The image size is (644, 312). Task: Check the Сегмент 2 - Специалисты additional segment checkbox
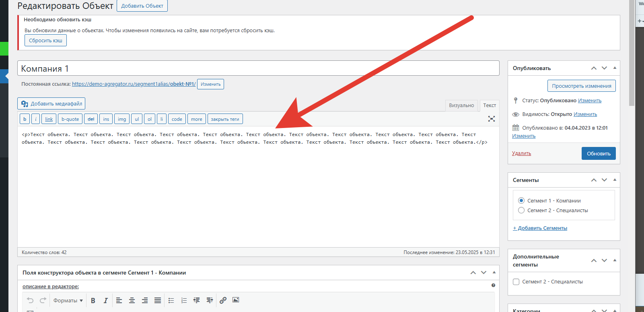[x=516, y=282]
